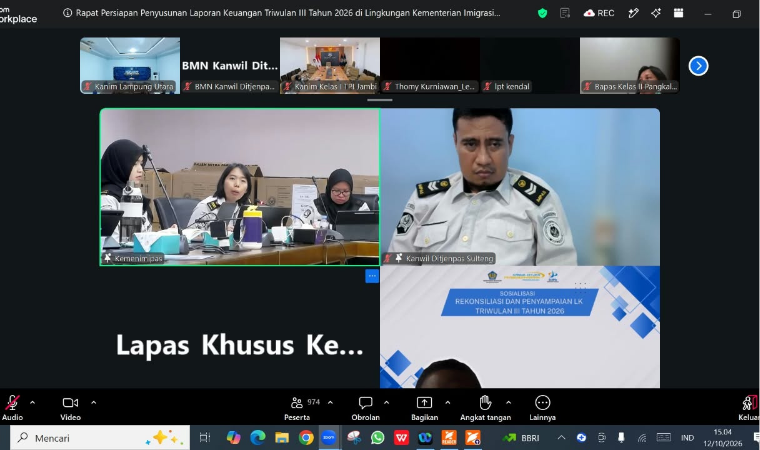760x450 pixels.
Task: Select the BMN Kanwil Ditjenpa thumbnail
Action: [x=230, y=65]
